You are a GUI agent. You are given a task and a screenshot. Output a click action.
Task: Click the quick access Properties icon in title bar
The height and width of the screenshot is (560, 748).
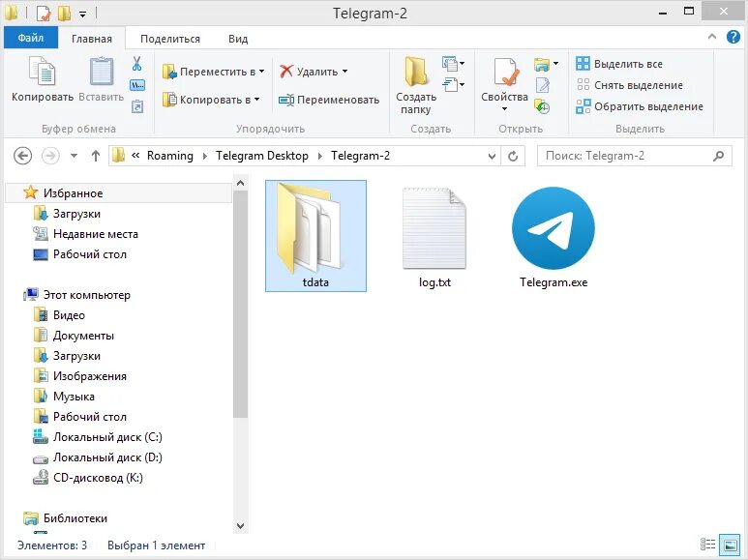[x=44, y=13]
